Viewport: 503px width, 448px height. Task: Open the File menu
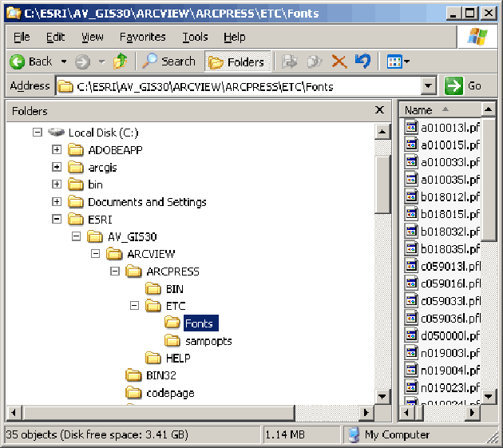tap(22, 37)
